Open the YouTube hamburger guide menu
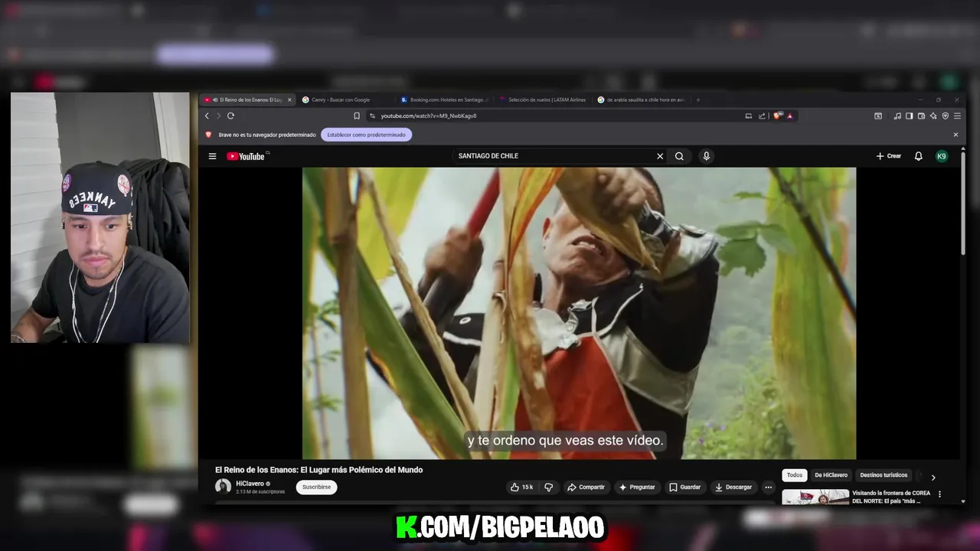980x551 pixels. [212, 156]
